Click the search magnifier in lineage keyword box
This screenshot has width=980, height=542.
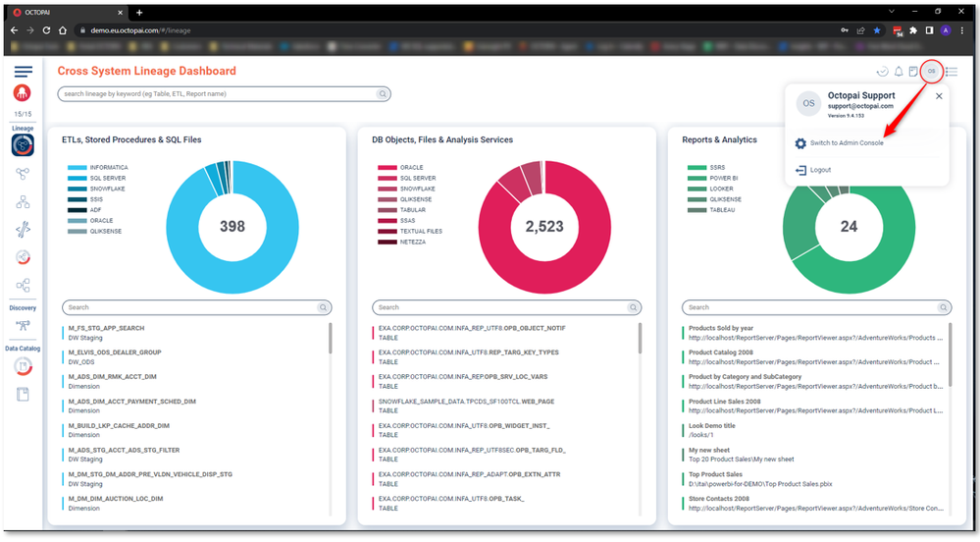pos(382,94)
